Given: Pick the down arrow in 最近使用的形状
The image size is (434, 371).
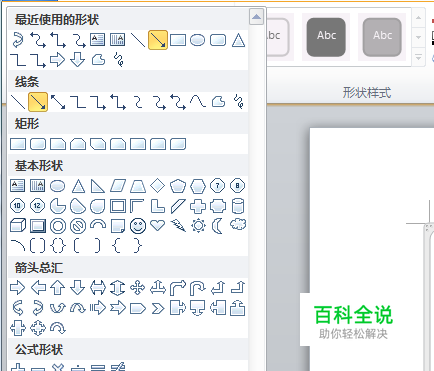Looking at the screenshot, I should coord(77,60).
